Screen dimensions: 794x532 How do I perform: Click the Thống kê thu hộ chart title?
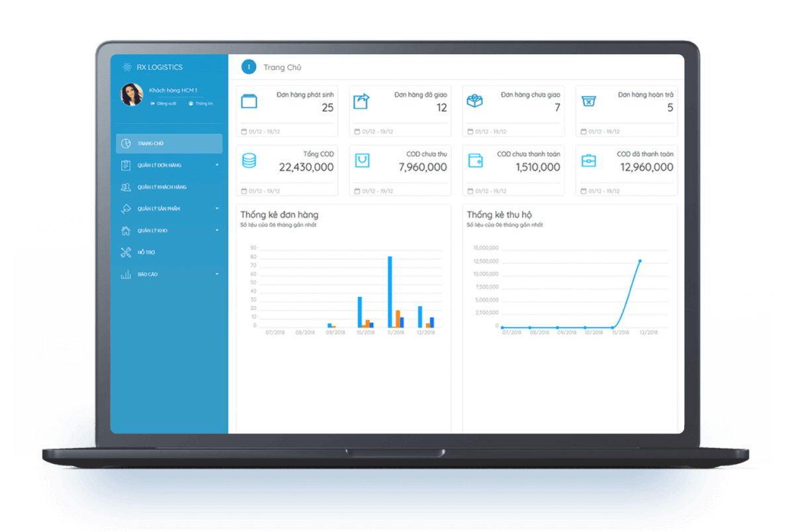click(500, 215)
